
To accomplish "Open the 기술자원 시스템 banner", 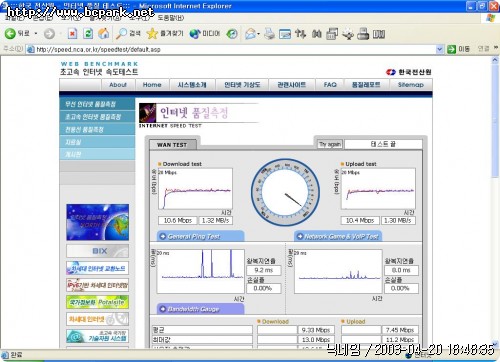I will [x=97, y=336].
